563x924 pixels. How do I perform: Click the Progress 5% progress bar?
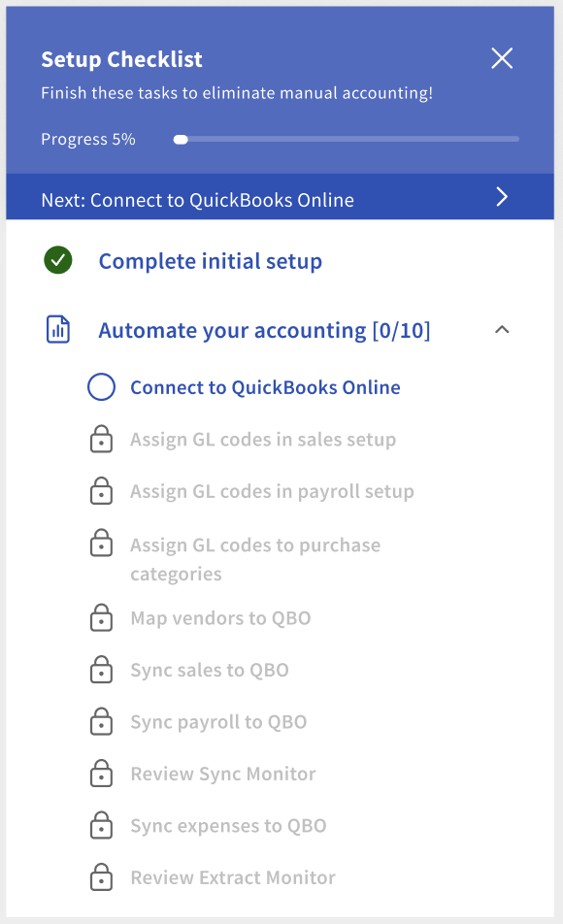pos(346,139)
